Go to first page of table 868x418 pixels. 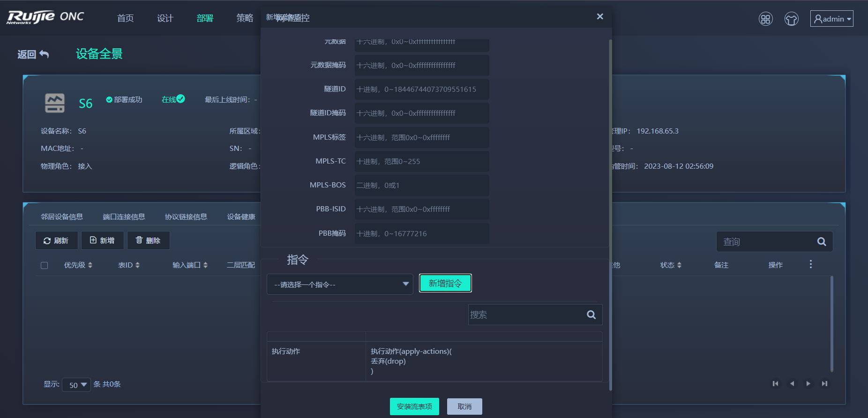(x=775, y=384)
